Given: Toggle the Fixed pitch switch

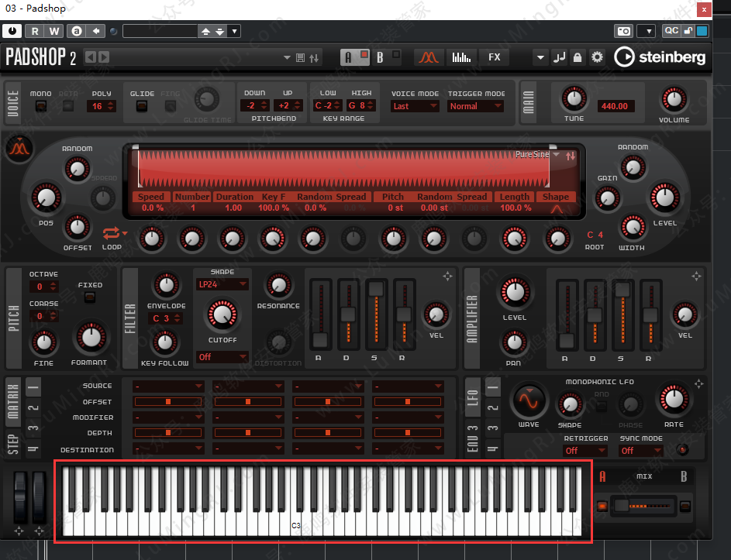Looking at the screenshot, I should [x=89, y=297].
